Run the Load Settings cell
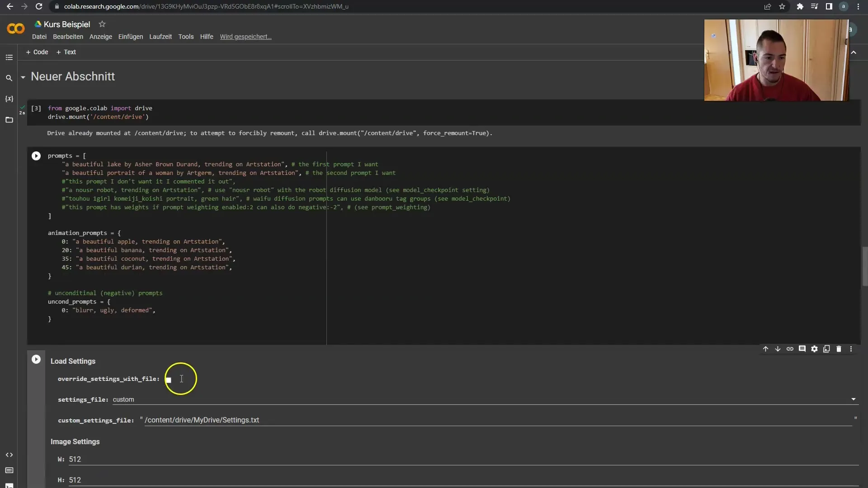 point(36,359)
